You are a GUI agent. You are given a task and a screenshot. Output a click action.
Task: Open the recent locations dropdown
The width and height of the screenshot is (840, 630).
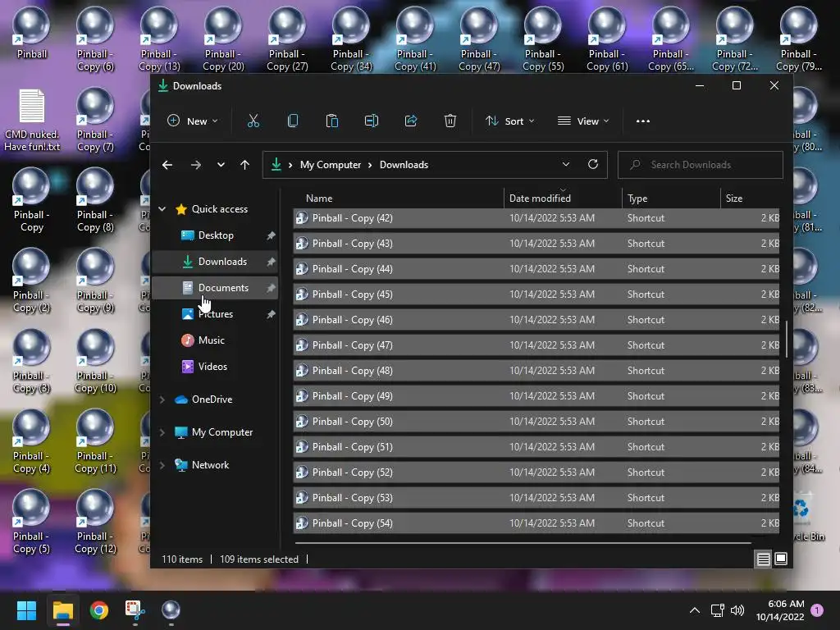click(x=221, y=165)
